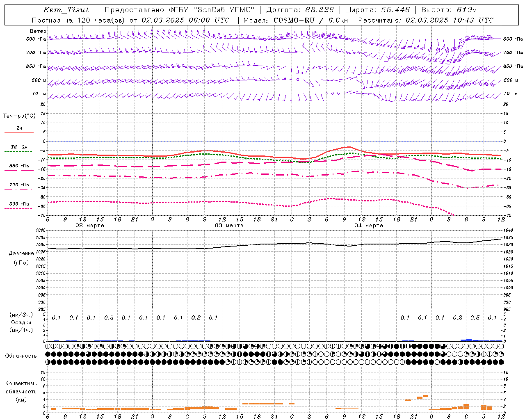The height and width of the screenshot is (420, 525).
Task: Click the forecast start time 02.03.2025 06:00 UTC
Action: tap(185, 20)
